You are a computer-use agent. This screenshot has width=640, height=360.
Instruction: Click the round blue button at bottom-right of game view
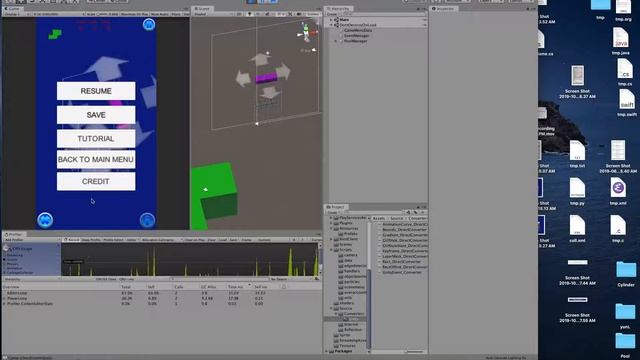click(147, 220)
